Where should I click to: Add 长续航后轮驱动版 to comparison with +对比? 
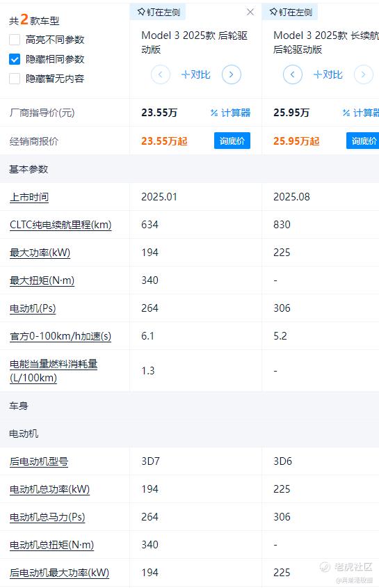(x=328, y=74)
